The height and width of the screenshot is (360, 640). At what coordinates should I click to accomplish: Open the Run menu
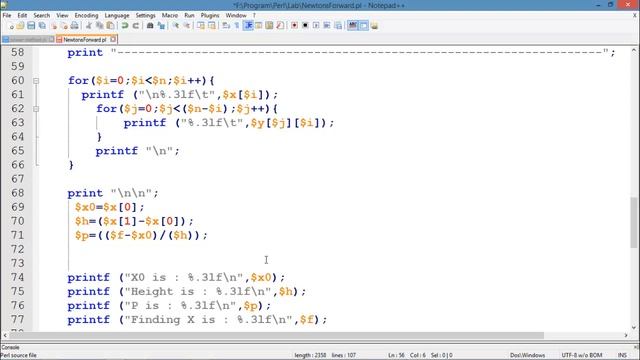tap(189, 15)
